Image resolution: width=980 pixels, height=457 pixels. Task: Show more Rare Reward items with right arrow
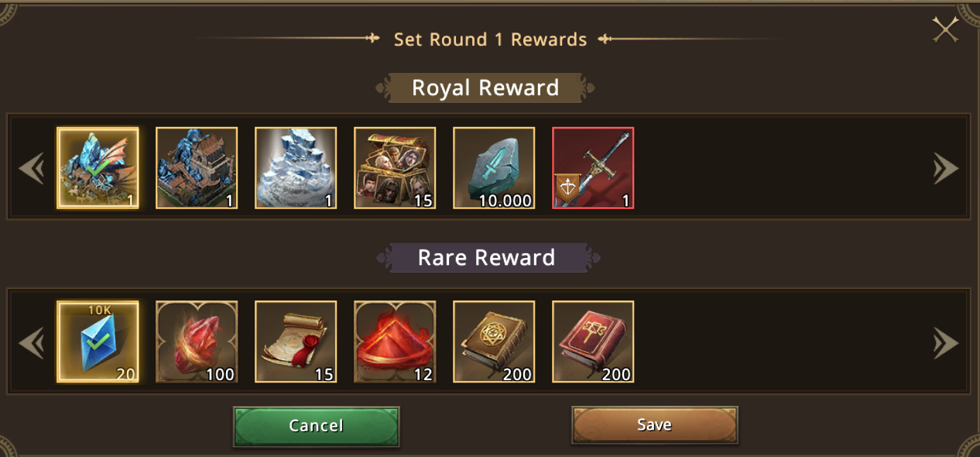pyautogui.click(x=946, y=342)
